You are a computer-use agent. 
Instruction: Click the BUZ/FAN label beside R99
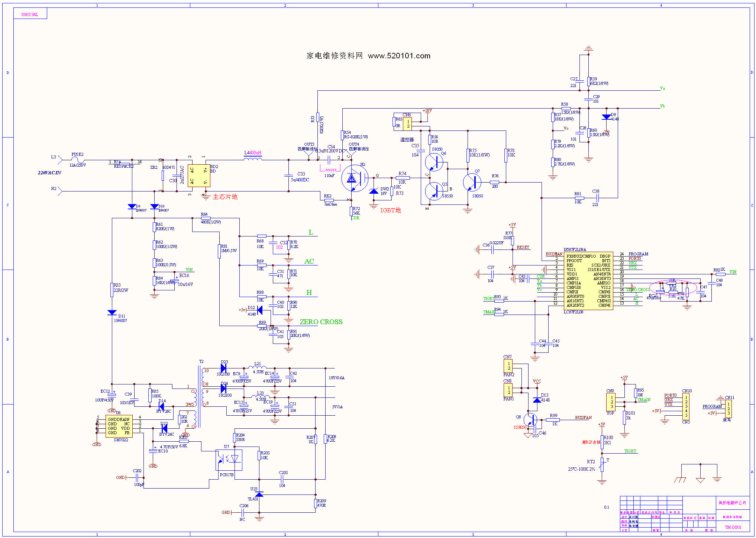[x=583, y=418]
